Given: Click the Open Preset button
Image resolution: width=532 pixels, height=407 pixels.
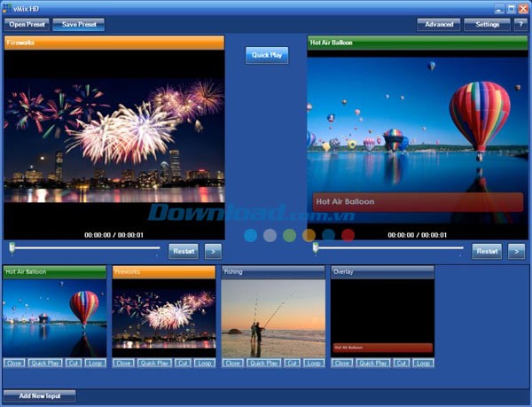Looking at the screenshot, I should [x=27, y=25].
